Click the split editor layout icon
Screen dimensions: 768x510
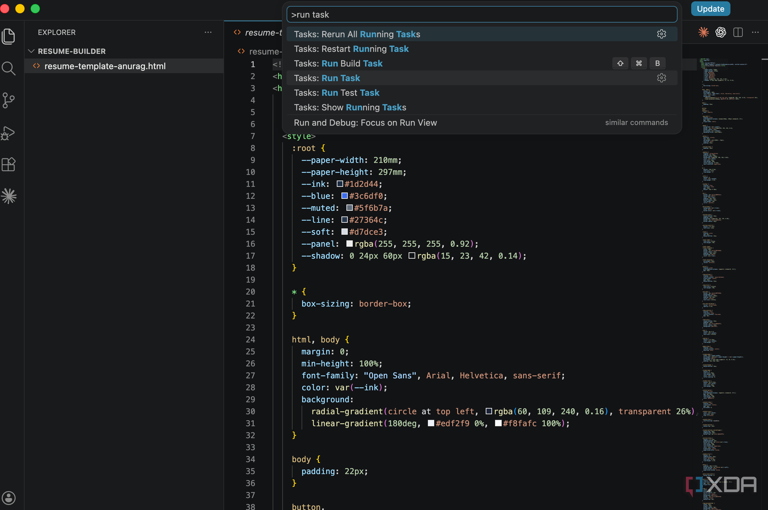click(738, 33)
